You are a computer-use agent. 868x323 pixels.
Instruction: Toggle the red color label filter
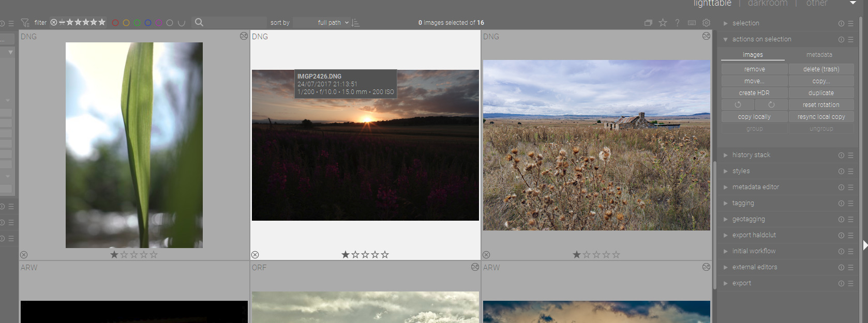(x=115, y=23)
